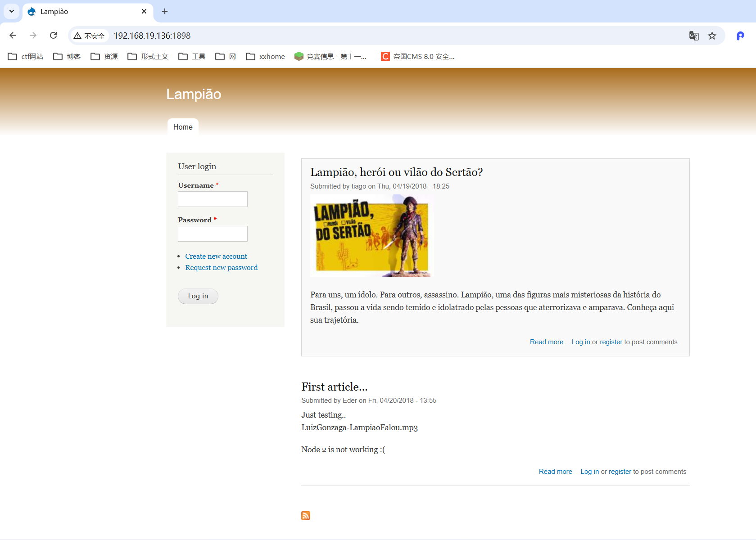Image resolution: width=756 pixels, height=540 pixels.
Task: Open the 资源 bookmark folder
Action: [x=104, y=56]
